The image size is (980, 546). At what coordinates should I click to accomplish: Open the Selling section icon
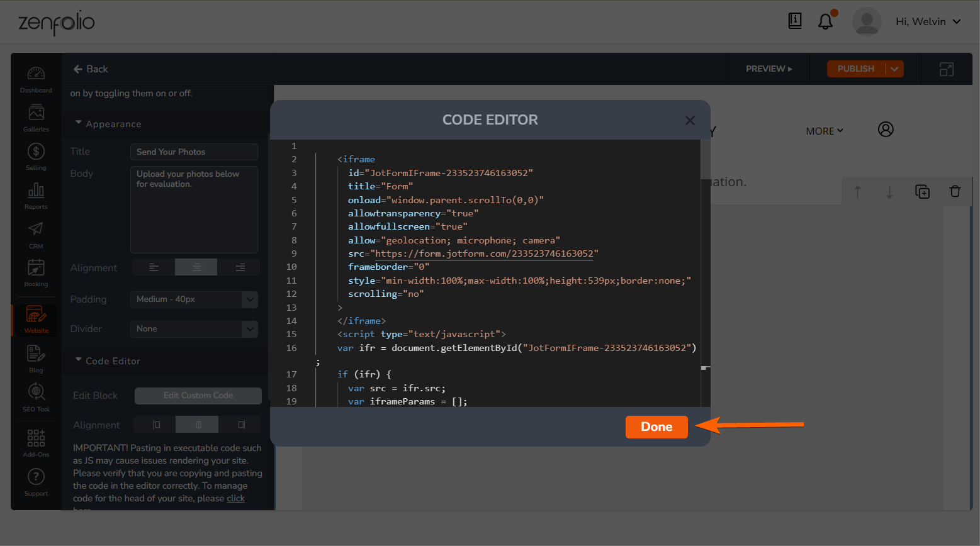pos(36,156)
